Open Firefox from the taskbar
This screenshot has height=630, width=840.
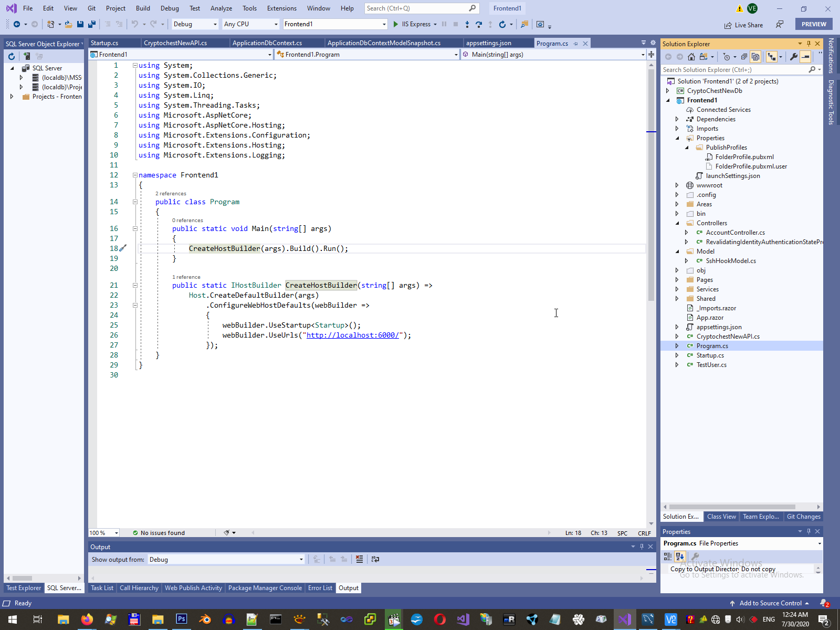(87, 619)
